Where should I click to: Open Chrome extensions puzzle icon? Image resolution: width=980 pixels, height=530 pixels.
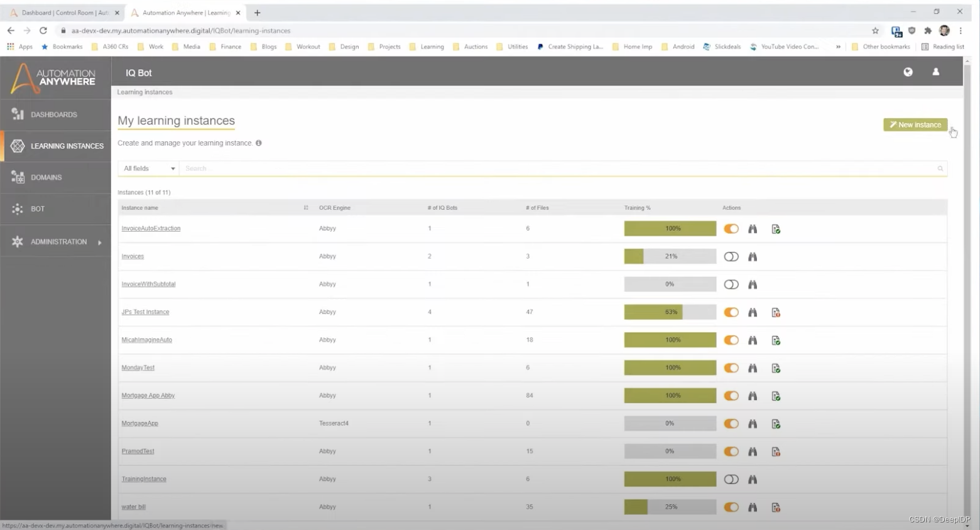click(x=928, y=30)
